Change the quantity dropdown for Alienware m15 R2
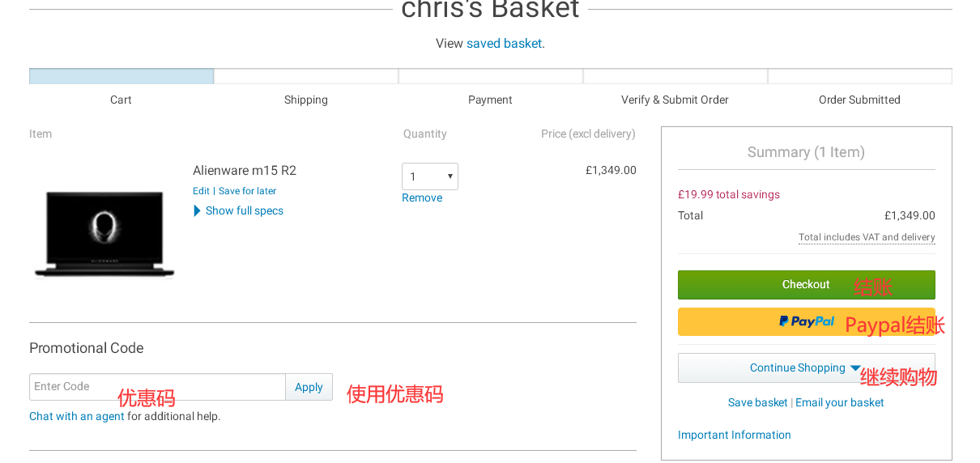Screen dimensions: 980x463 point(429,176)
